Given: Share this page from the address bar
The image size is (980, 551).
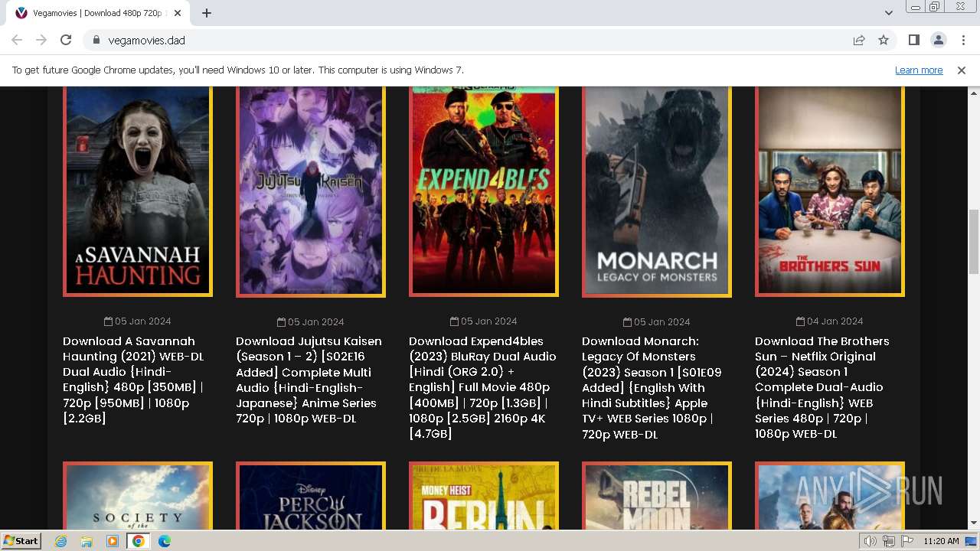Looking at the screenshot, I should click(x=859, y=41).
